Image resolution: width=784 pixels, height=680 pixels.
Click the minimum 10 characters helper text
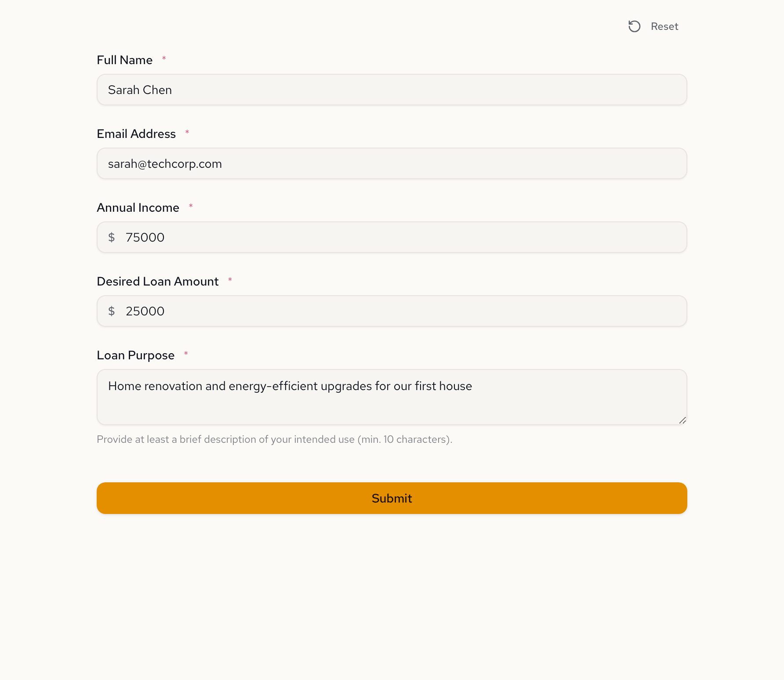click(x=274, y=439)
